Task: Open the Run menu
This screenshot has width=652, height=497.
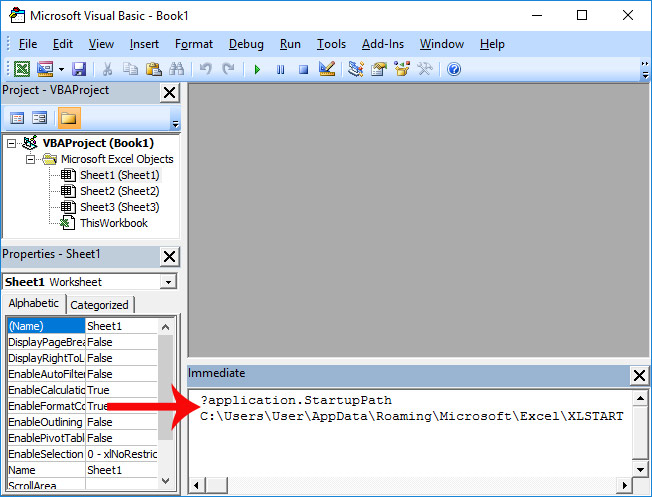Action: (290, 44)
